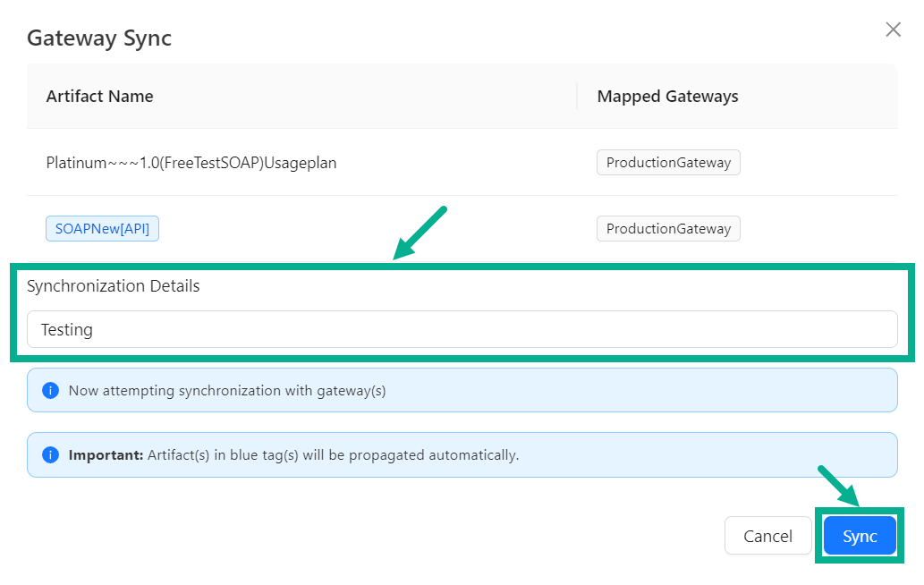The height and width of the screenshot is (585, 924).
Task: Select the Platinum~~~1.0(FreeTestSOAP)Usageplan artifact name
Action: 191,163
